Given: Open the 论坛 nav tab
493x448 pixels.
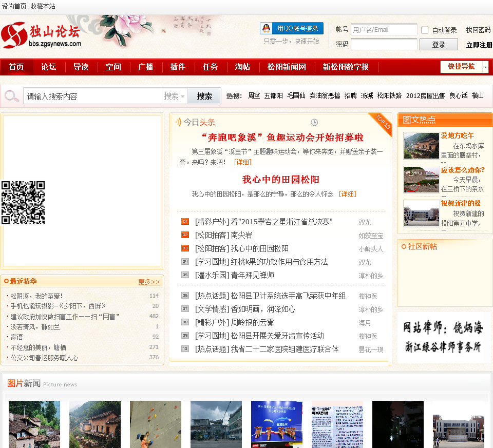Looking at the screenshot, I should tap(49, 67).
